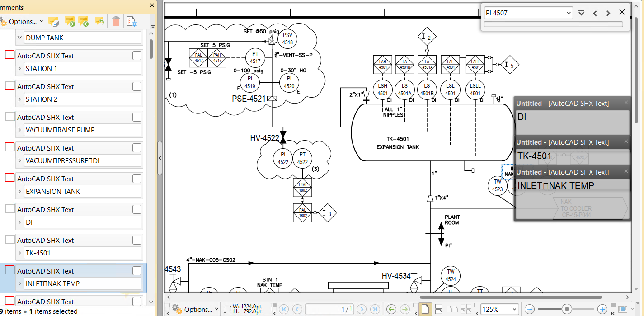Viewport: 644px width, 316px height.
Task: Tick the right-side checkmark box of STATION 1 comment
Action: 137,56
